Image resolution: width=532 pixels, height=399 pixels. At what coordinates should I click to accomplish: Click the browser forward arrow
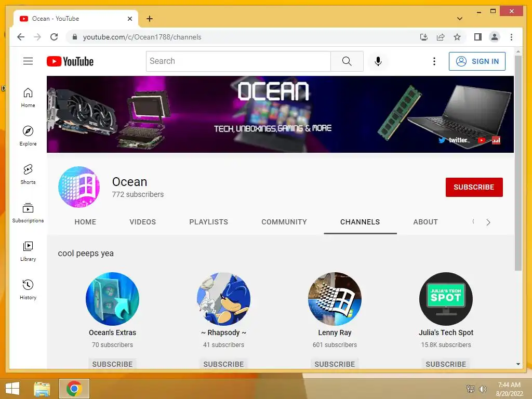tap(37, 37)
